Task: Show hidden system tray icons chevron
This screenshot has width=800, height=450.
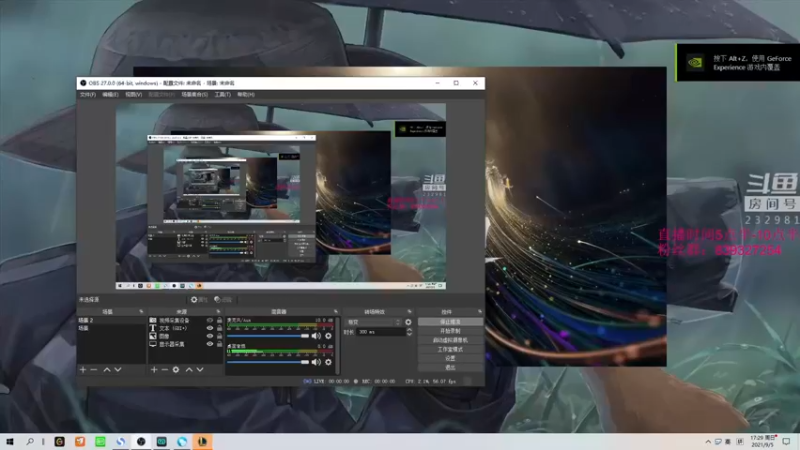Action: coord(708,441)
